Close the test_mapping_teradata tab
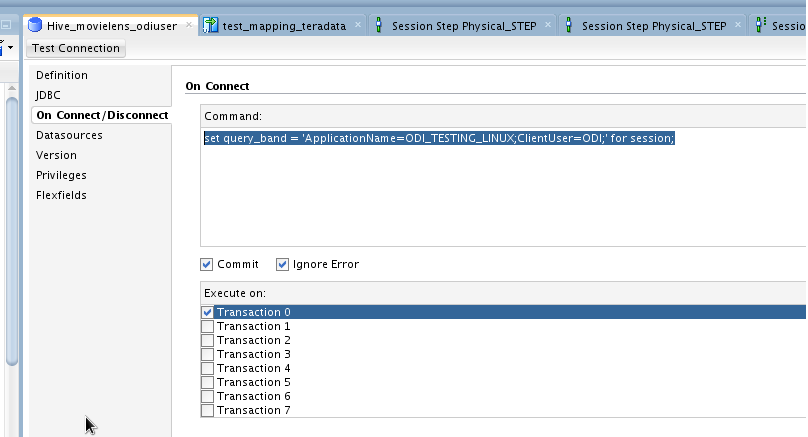Image resolution: width=808 pixels, height=437 pixels. [x=359, y=26]
